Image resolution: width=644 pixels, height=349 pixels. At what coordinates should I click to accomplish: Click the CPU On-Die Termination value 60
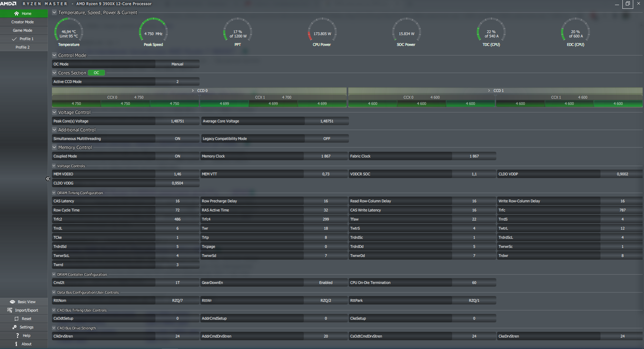point(474,283)
